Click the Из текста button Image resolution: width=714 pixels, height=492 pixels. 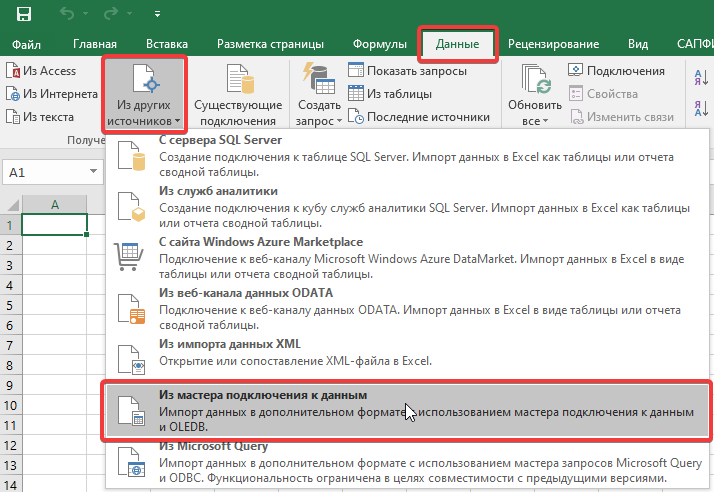coord(40,117)
